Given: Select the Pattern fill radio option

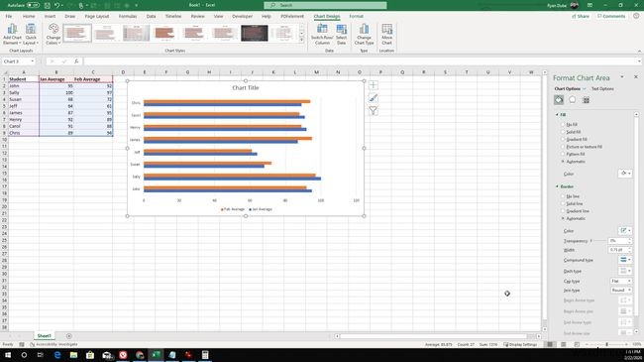Looking at the screenshot, I should (563, 154).
